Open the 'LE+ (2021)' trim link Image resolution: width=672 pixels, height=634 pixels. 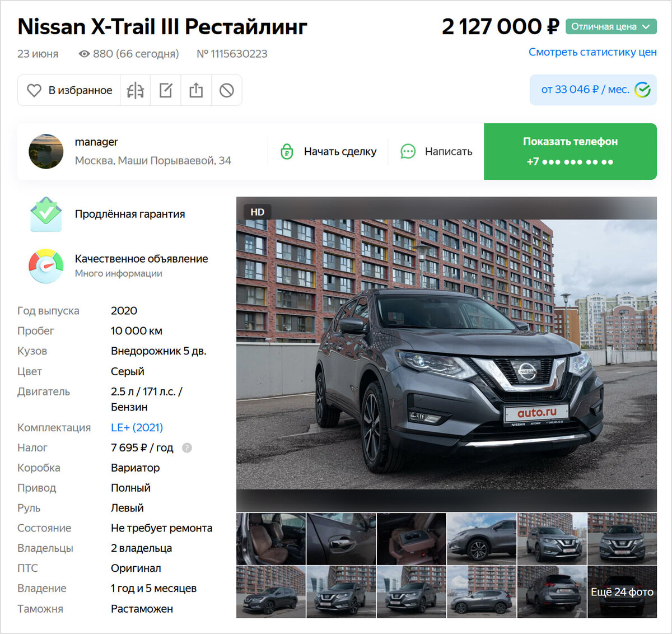click(137, 427)
